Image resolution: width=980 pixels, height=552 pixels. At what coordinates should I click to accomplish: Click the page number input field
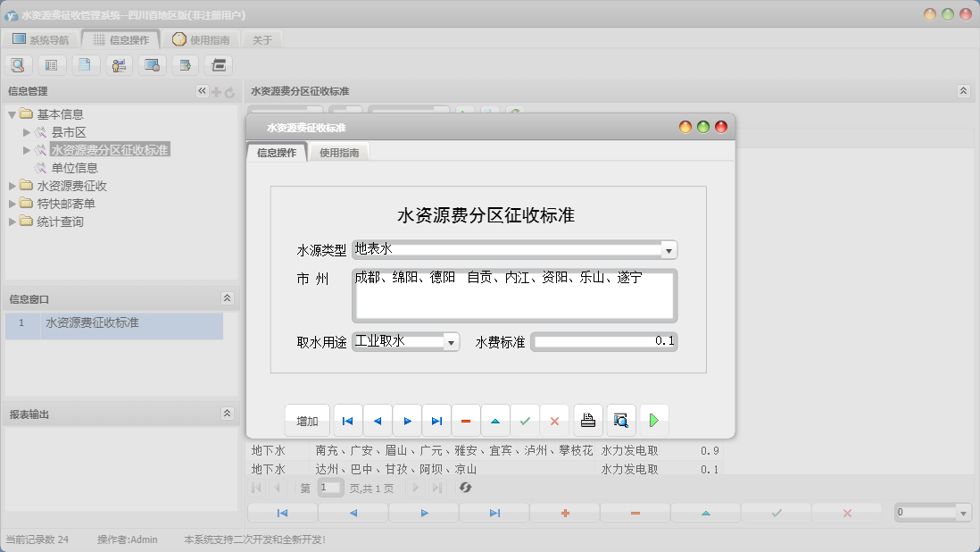329,488
